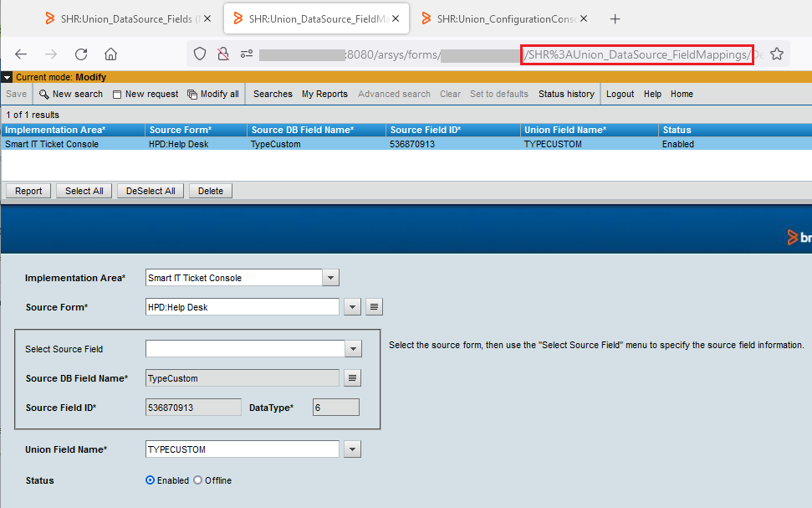Screen dimensions: 812x508
Task: Click the Select All button
Action: click(x=84, y=191)
